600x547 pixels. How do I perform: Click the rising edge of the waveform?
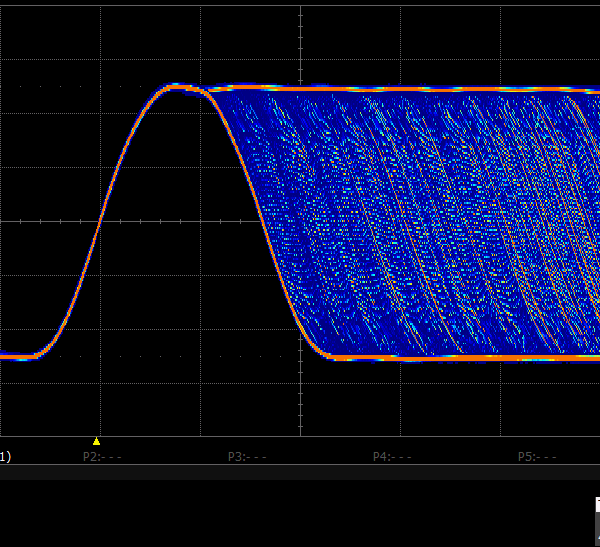[x=100, y=222]
